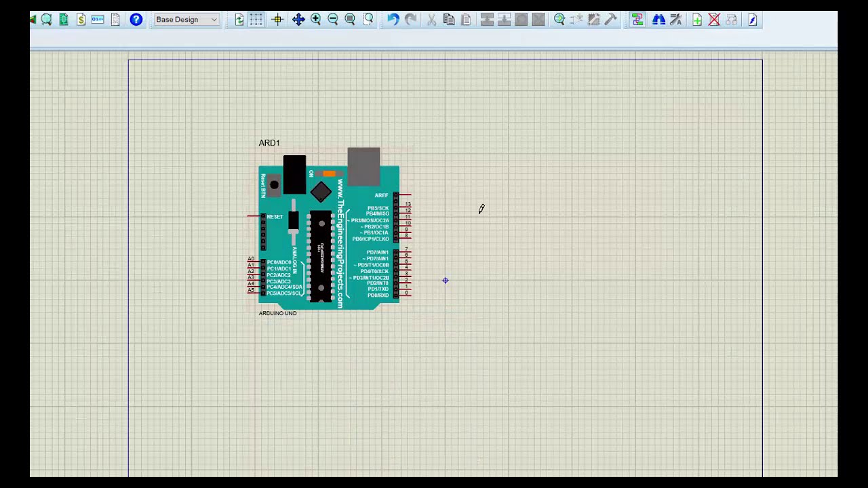Open the Project Notes document icon
This screenshot has width=868, height=488.
pyautogui.click(x=115, y=20)
